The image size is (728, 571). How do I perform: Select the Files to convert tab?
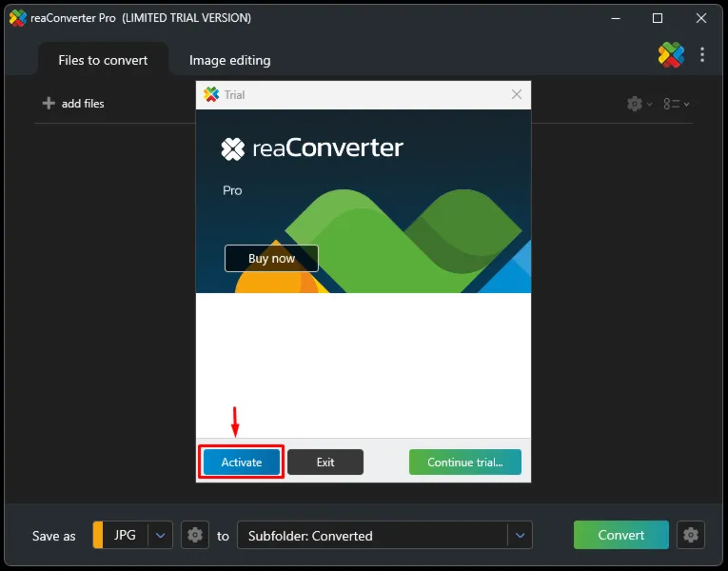pos(103,60)
